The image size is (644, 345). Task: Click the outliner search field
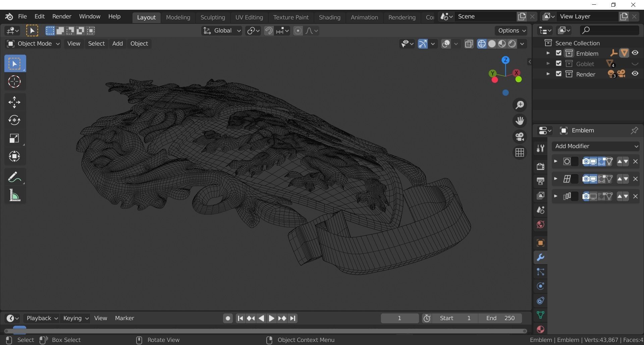(x=609, y=30)
